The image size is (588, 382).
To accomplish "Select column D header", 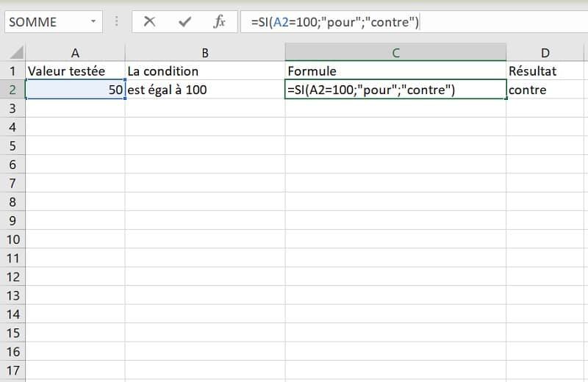I will [x=545, y=52].
